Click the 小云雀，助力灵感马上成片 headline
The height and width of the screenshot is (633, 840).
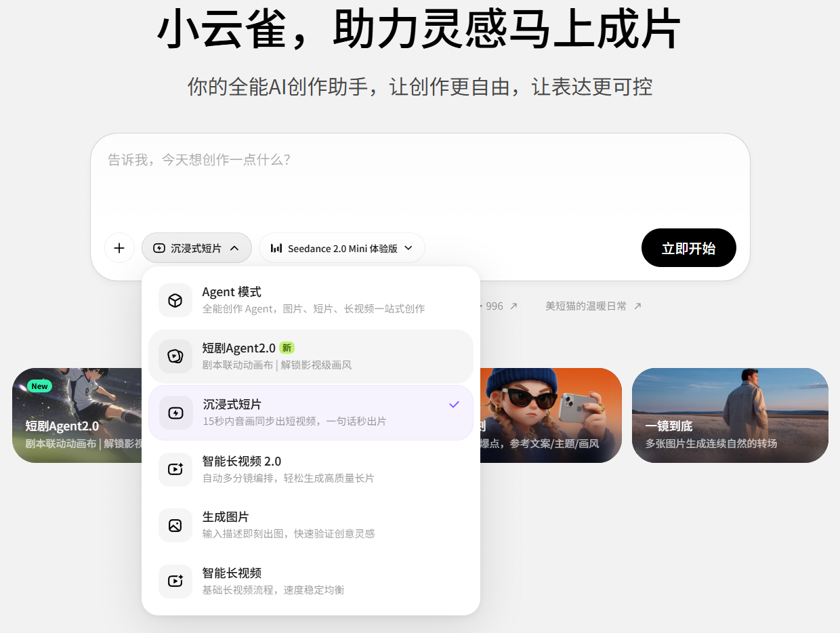point(419,30)
